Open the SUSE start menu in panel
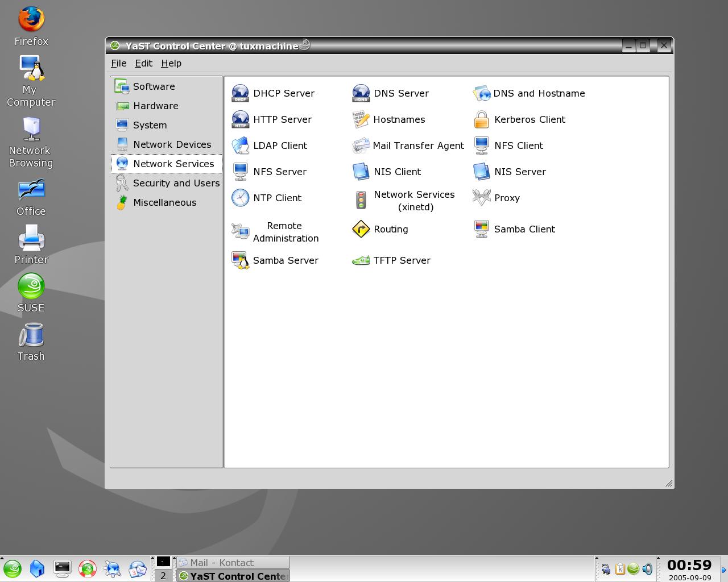Image resolution: width=728 pixels, height=582 pixels. [13, 568]
